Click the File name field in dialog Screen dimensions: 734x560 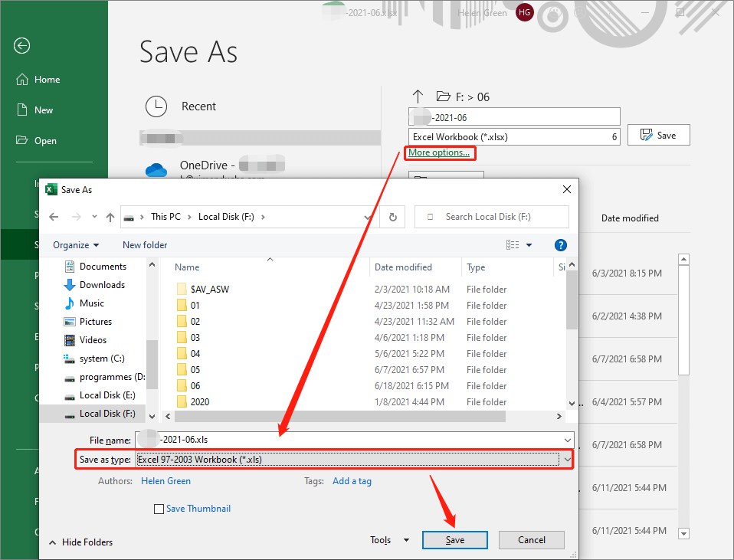coord(355,440)
